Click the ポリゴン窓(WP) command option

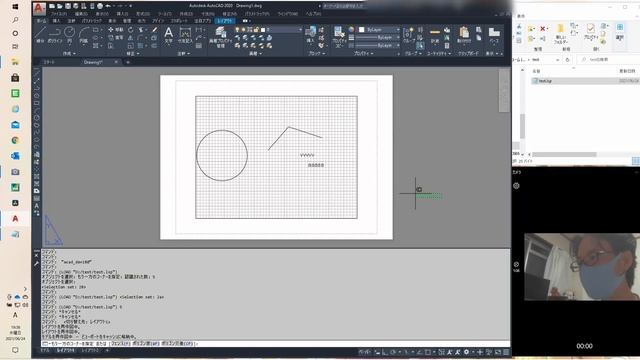pyautogui.click(x=146, y=344)
